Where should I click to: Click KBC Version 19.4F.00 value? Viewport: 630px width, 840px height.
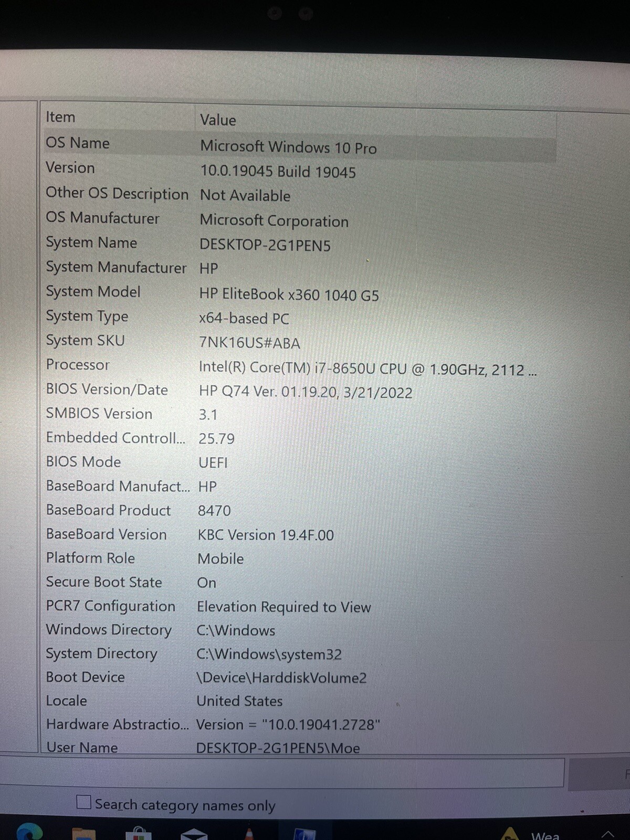266,535
